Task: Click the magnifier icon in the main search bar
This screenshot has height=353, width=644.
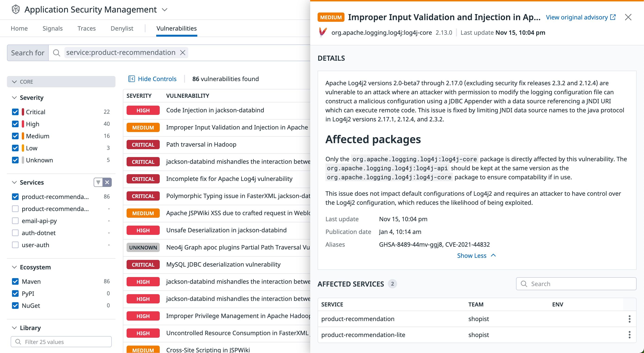Action: coord(57,53)
